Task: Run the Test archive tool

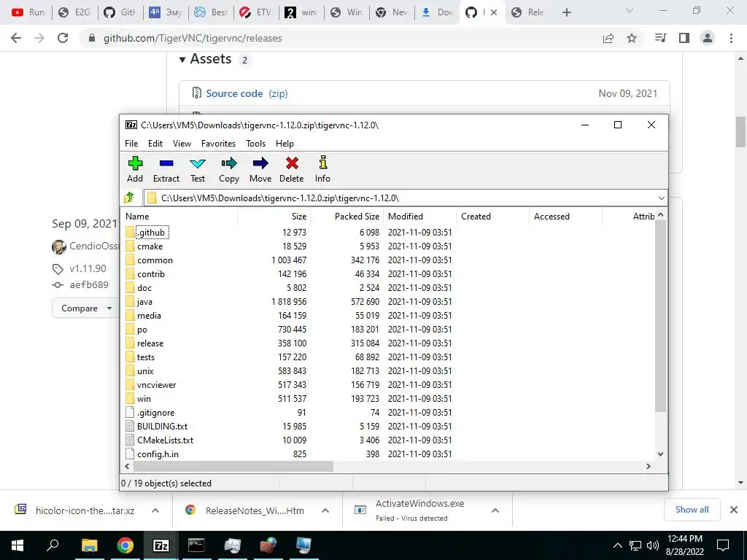Action: click(x=198, y=169)
